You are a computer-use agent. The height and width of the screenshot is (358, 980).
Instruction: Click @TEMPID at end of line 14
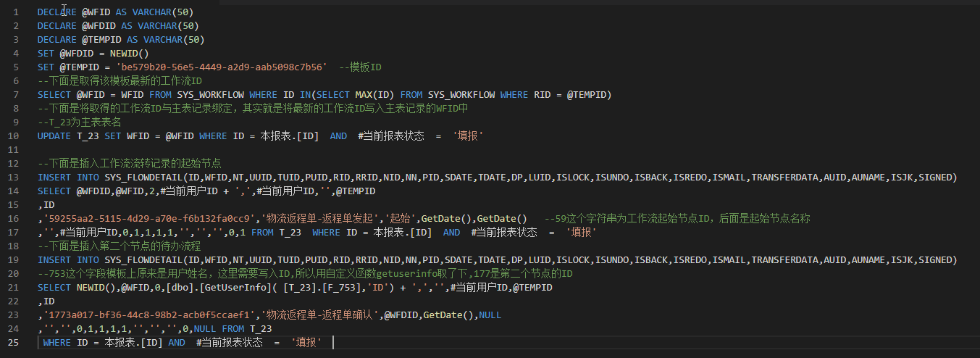click(x=356, y=191)
